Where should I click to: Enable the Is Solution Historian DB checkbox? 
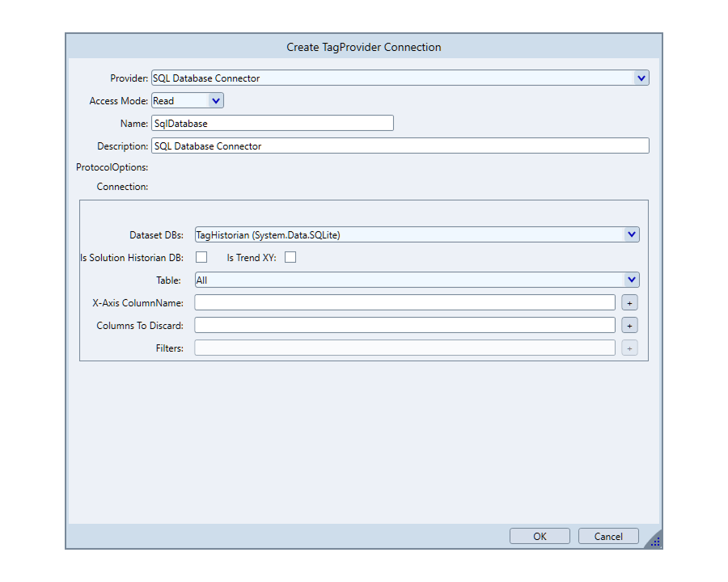click(201, 258)
